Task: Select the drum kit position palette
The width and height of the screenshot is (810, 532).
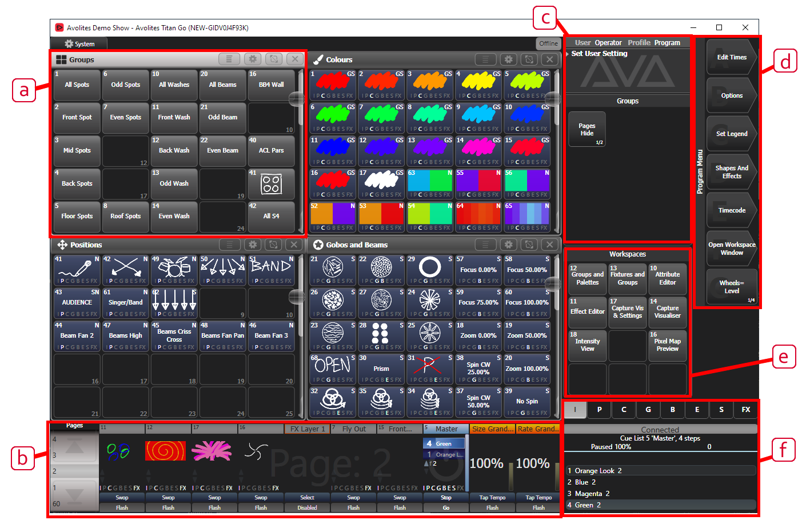Action: click(174, 270)
